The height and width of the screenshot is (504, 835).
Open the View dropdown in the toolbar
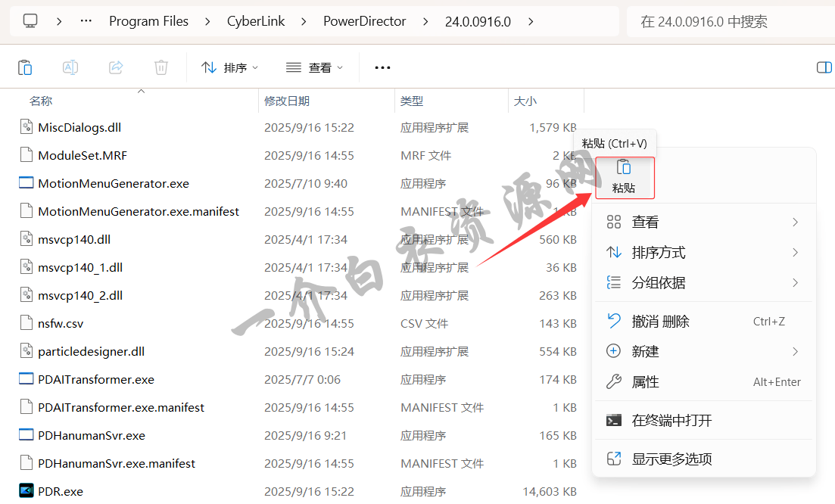click(314, 67)
